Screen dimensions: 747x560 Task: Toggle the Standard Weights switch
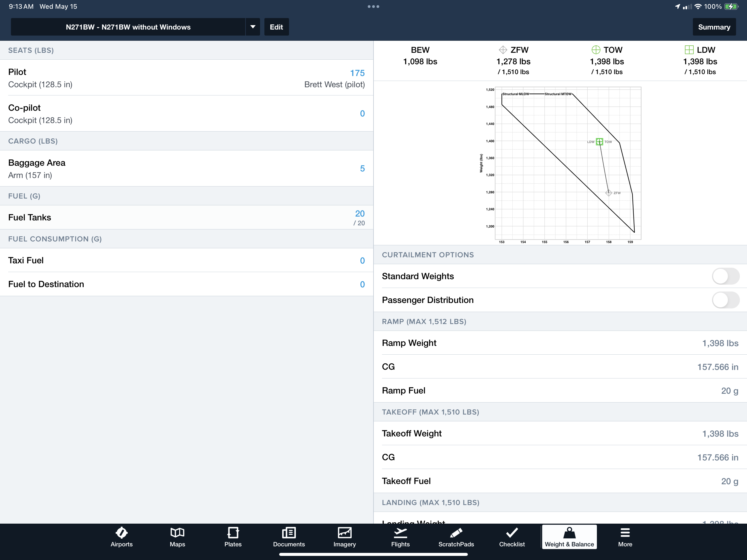725,276
